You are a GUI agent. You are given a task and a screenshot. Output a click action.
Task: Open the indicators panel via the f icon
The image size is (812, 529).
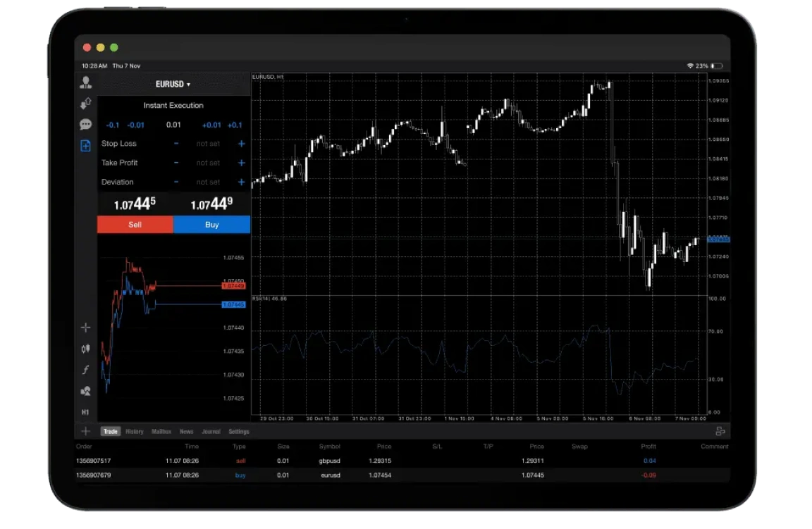coord(85,369)
